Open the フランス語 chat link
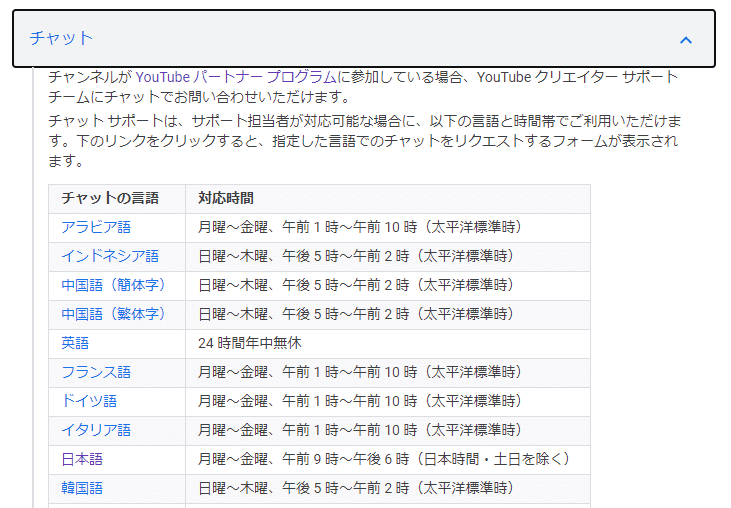The image size is (731, 508). [96, 372]
